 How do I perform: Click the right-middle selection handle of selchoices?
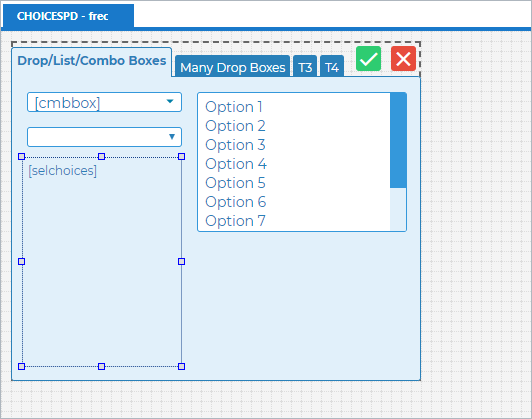182,262
